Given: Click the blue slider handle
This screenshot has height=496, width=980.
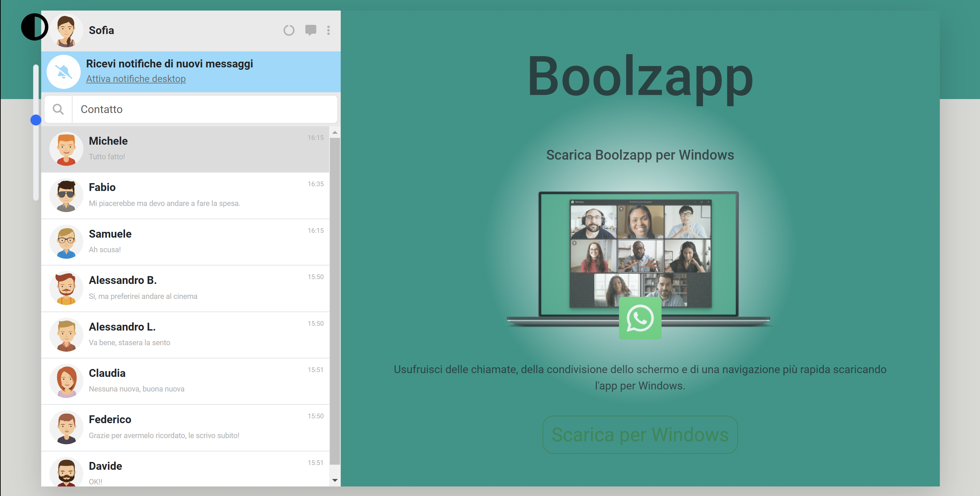Looking at the screenshot, I should [x=36, y=120].
